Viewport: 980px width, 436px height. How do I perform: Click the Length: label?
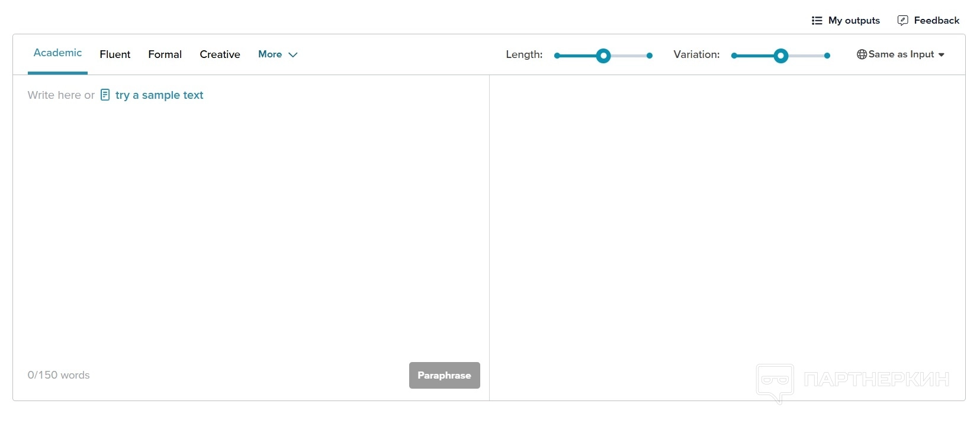click(524, 54)
